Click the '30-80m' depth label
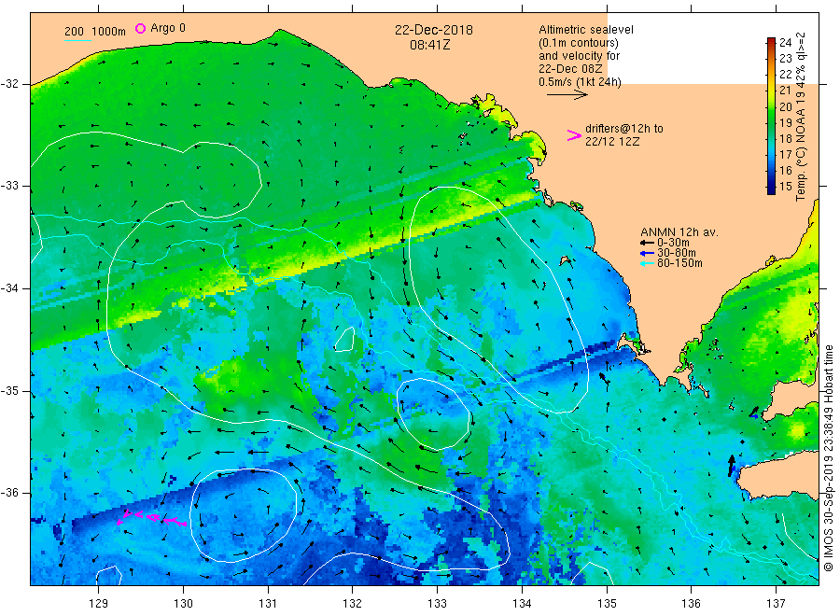Screen dimensions: 840x616 [x=677, y=253]
